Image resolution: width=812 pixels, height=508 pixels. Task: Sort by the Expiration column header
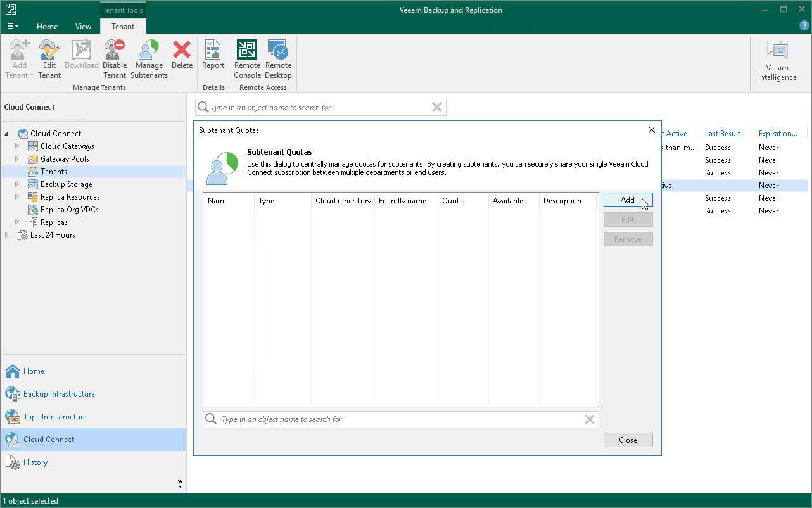[x=778, y=134]
